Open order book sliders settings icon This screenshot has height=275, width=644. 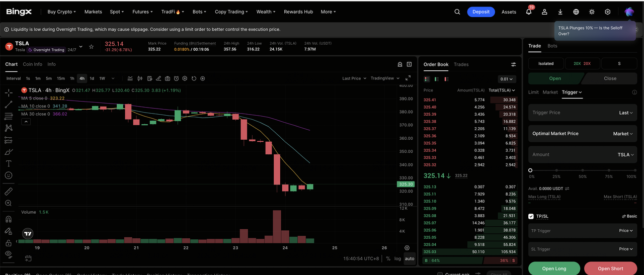click(514, 64)
